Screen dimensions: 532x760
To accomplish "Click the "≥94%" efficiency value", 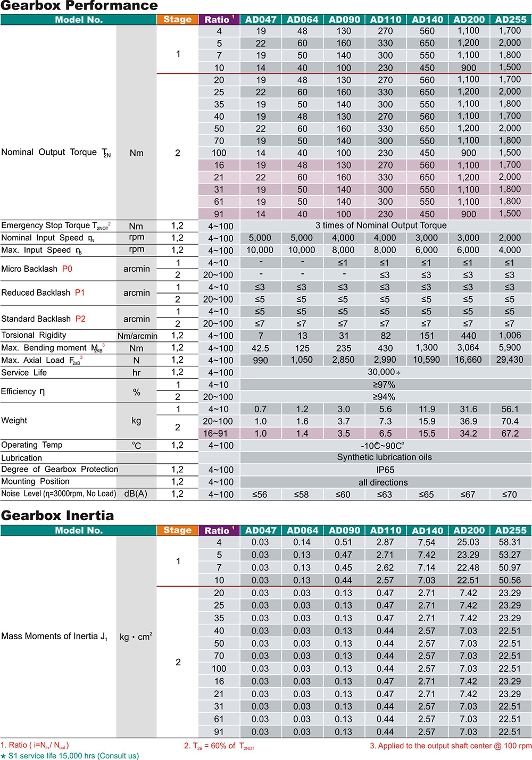I will (x=384, y=397).
